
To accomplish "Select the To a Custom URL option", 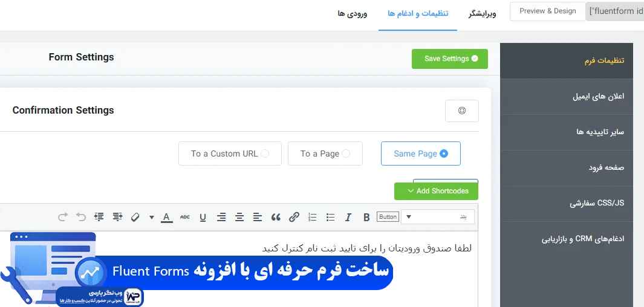I will coord(230,153).
